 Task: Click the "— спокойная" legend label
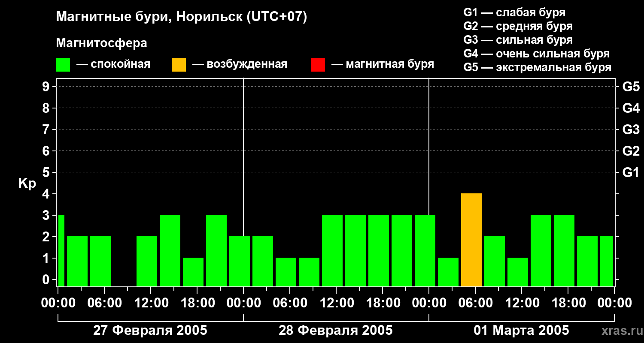[x=113, y=64]
